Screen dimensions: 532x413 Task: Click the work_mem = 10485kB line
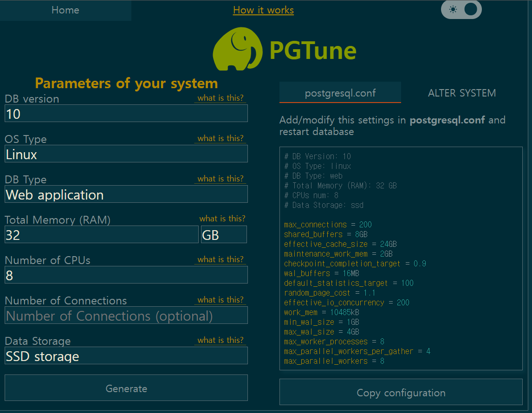point(322,313)
